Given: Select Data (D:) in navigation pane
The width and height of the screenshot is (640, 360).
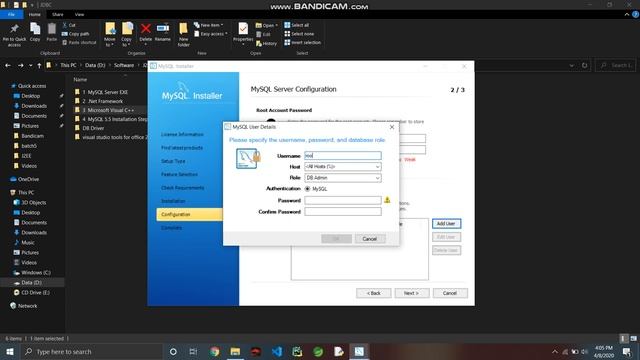Looking at the screenshot, I should (x=31, y=282).
